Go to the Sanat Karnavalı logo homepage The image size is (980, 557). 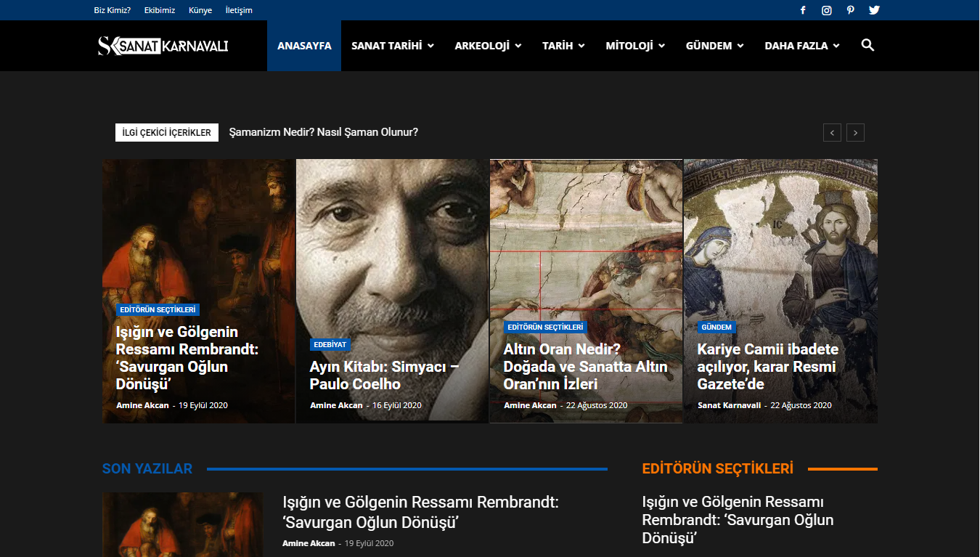[163, 46]
